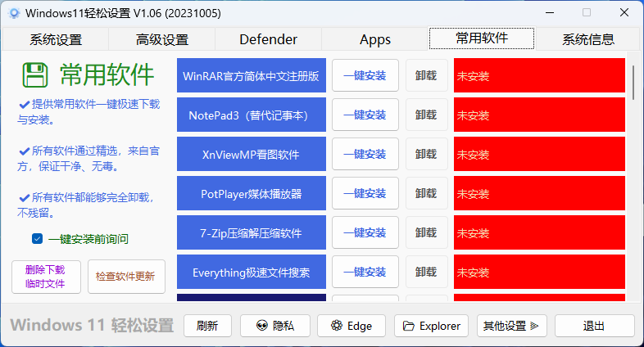This screenshot has height=347, width=644.
Task: Click 所有软件都能够完全卸载 description text
Action: tap(86, 205)
